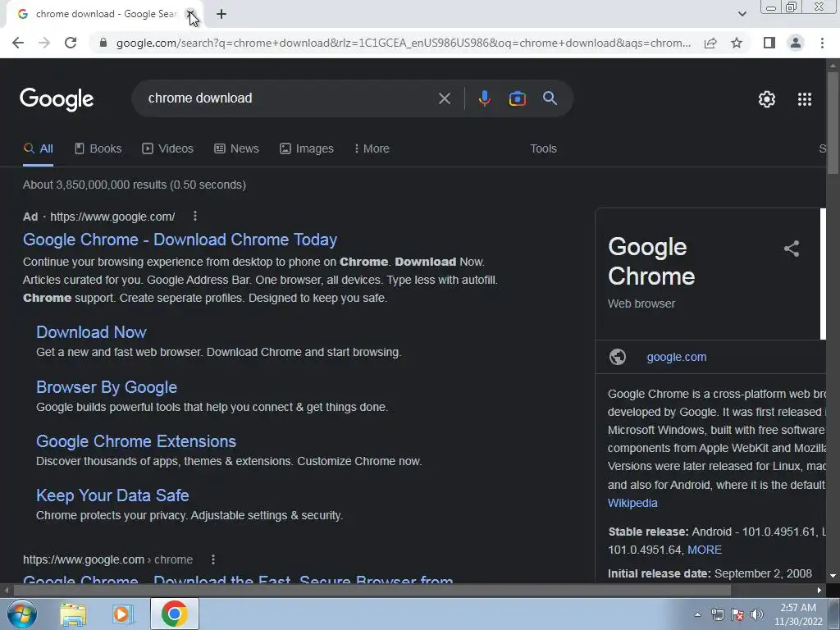Click the globe icon beside google.com

[x=617, y=357]
